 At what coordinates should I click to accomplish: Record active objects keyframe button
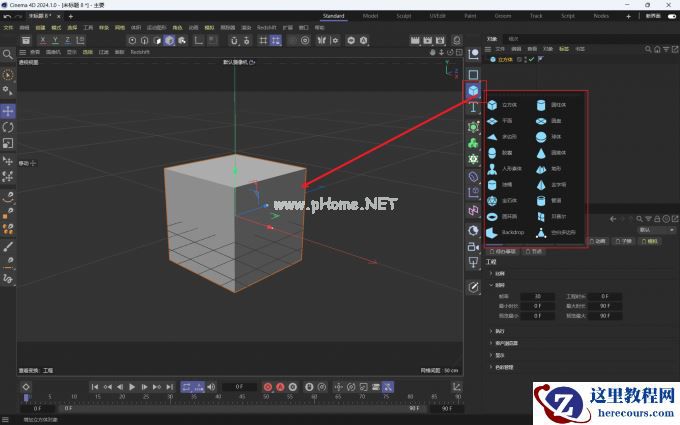[268, 387]
